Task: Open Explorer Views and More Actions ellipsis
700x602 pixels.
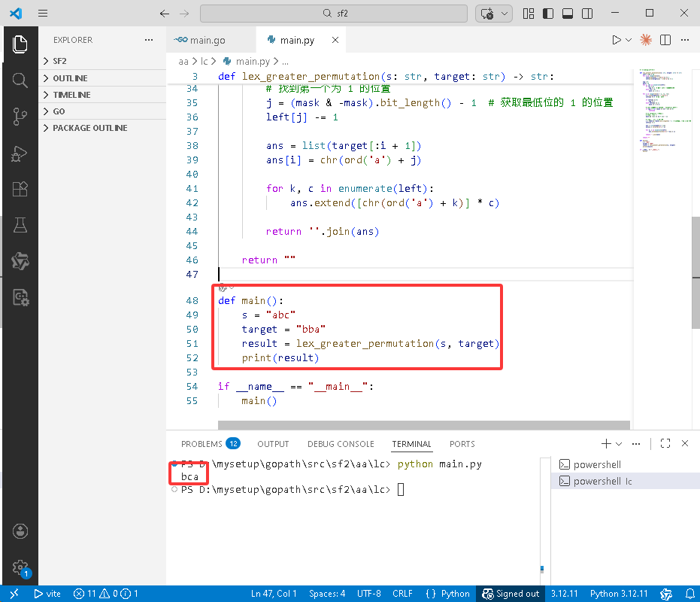Action: [x=149, y=40]
